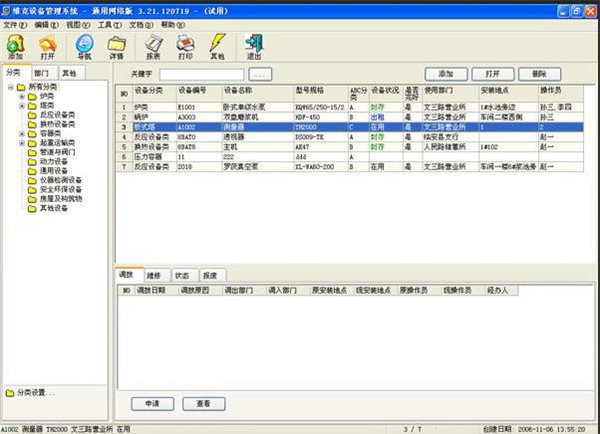600x434 pixels.
Task: Select the 安全环保设备 tree category
Action: pyautogui.click(x=60, y=189)
